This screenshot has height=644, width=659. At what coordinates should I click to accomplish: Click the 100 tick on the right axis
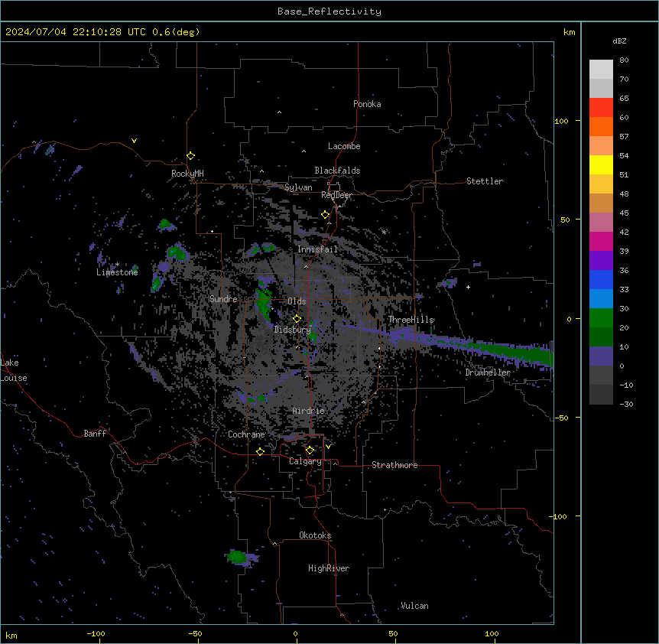[561, 121]
